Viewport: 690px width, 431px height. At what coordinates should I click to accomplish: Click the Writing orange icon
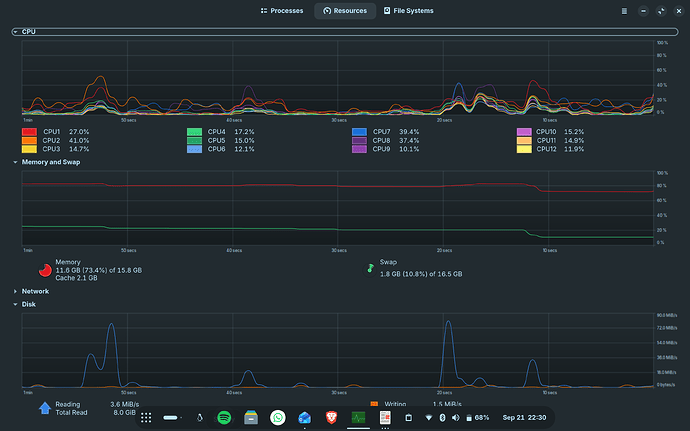pyautogui.click(x=374, y=404)
